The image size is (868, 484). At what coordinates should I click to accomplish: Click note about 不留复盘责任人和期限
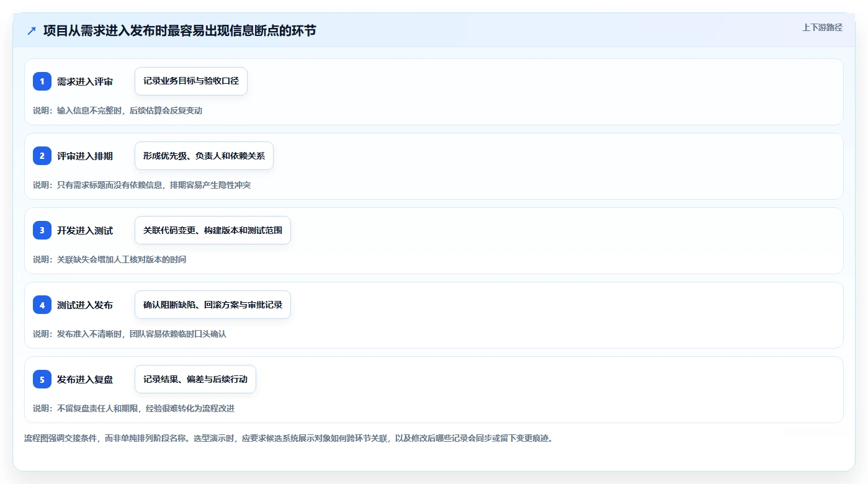point(134,408)
